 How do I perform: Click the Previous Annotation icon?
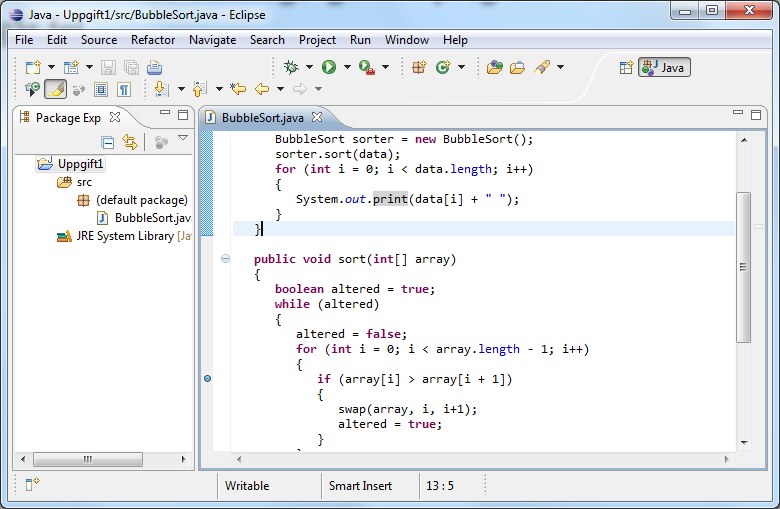(199, 89)
